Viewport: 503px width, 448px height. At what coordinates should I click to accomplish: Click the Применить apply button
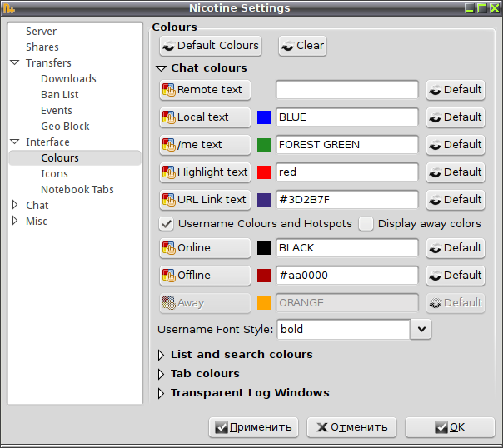(x=253, y=427)
